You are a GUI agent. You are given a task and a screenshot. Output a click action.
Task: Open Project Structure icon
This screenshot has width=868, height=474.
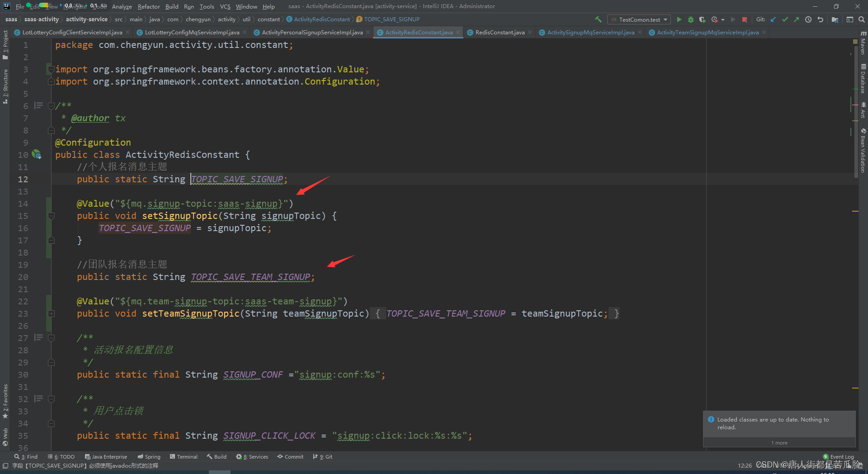coord(835,19)
